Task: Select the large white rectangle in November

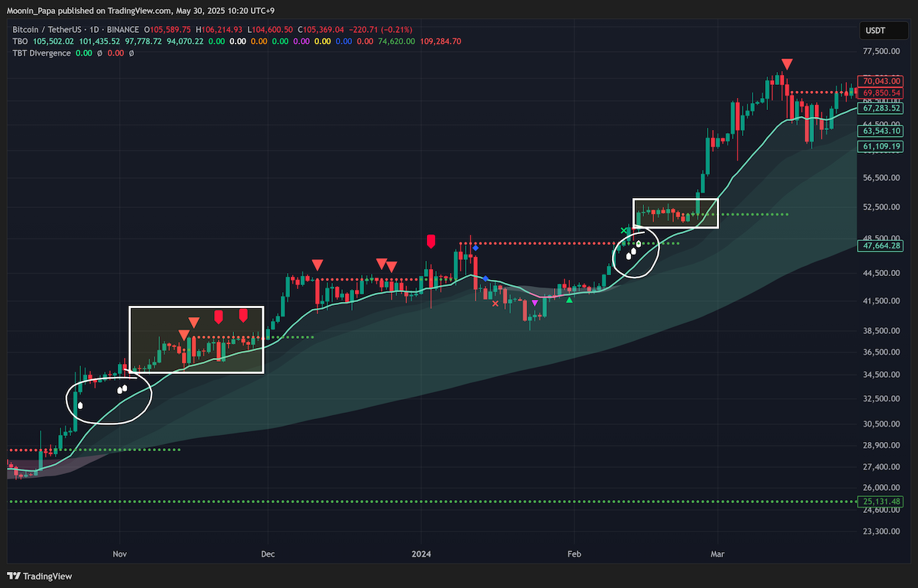Action: point(197,339)
